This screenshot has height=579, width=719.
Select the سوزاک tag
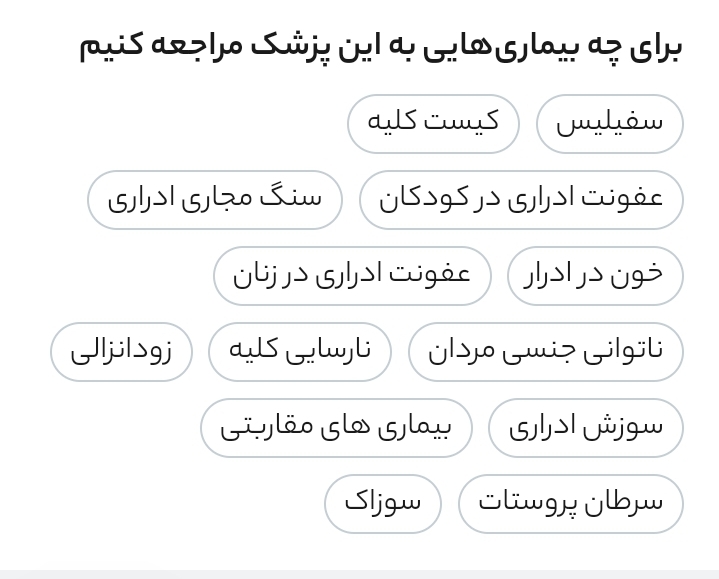coord(383,504)
